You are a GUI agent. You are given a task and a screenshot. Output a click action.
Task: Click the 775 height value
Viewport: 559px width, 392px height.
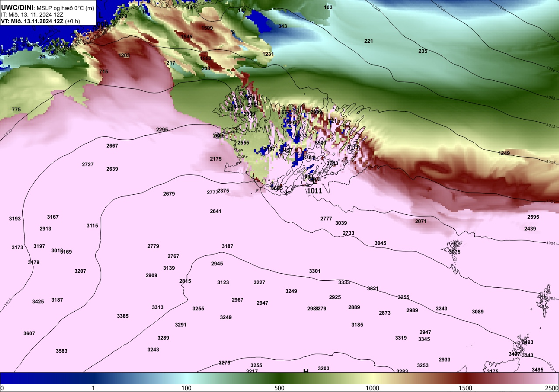tap(16, 110)
